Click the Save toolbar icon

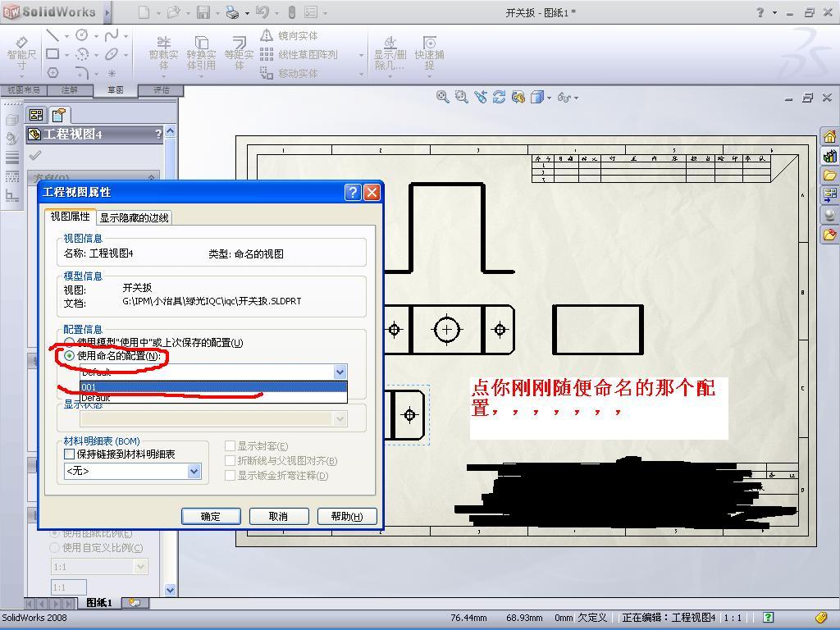203,12
